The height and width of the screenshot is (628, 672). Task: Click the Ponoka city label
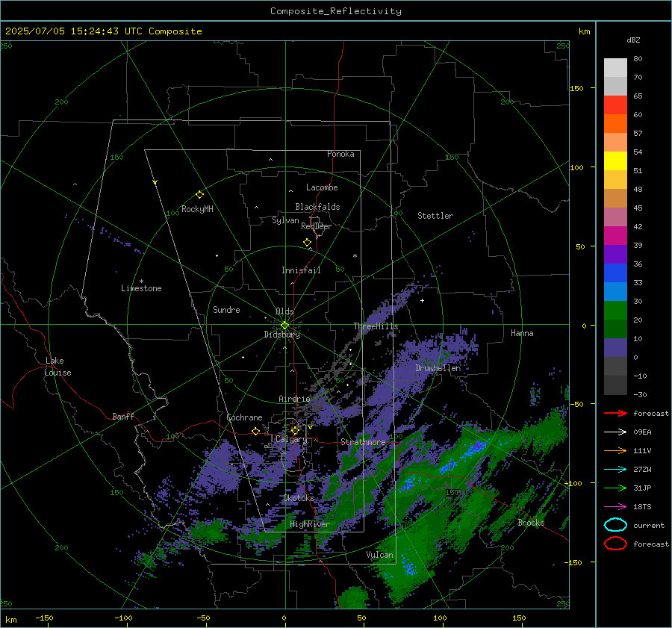pos(340,154)
